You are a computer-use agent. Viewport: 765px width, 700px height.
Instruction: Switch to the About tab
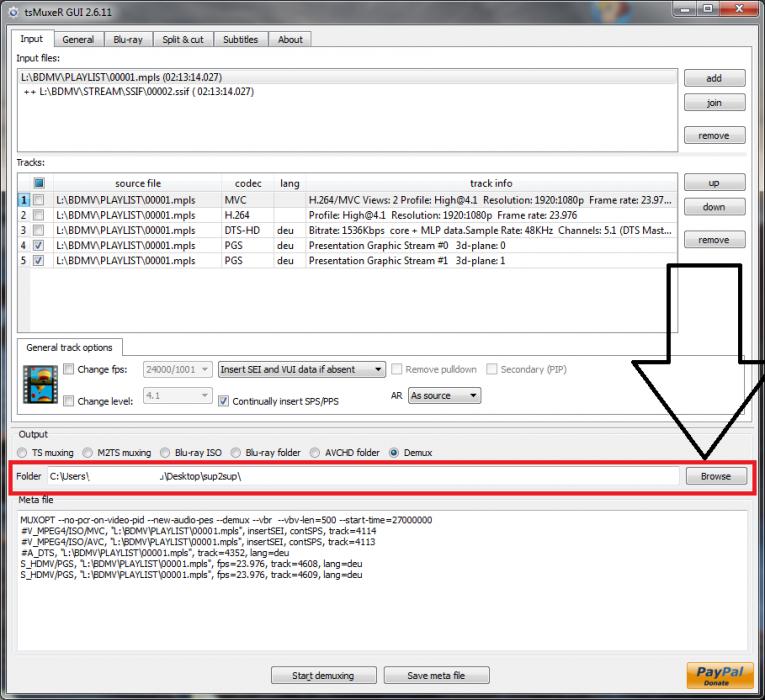[290, 40]
